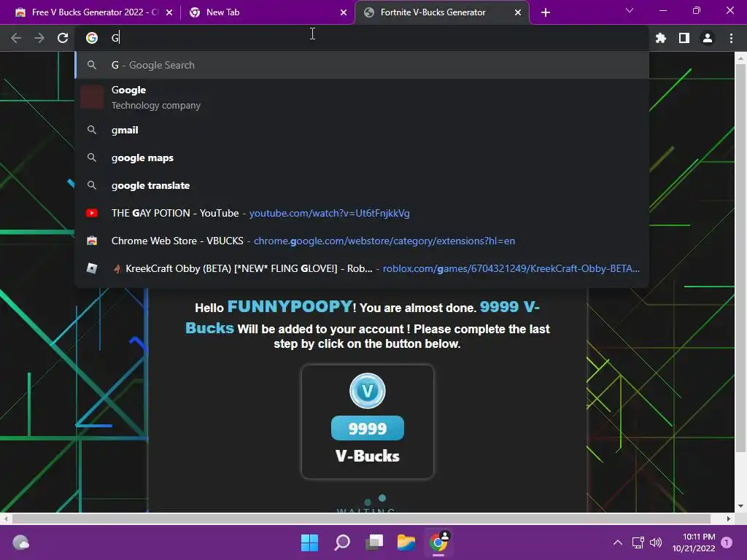Image resolution: width=747 pixels, height=560 pixels.
Task: Click the YouTube icon in suggestions
Action: 92,213
